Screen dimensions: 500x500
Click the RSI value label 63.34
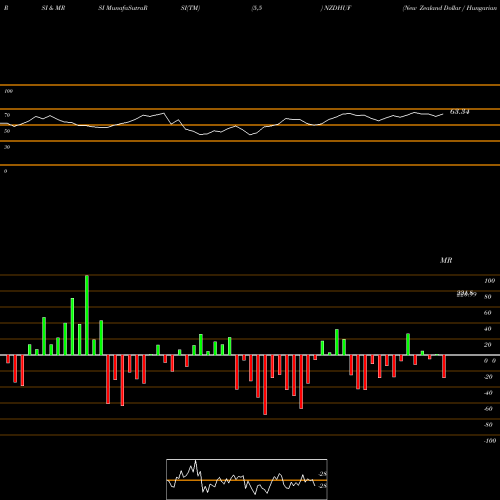coord(460,112)
